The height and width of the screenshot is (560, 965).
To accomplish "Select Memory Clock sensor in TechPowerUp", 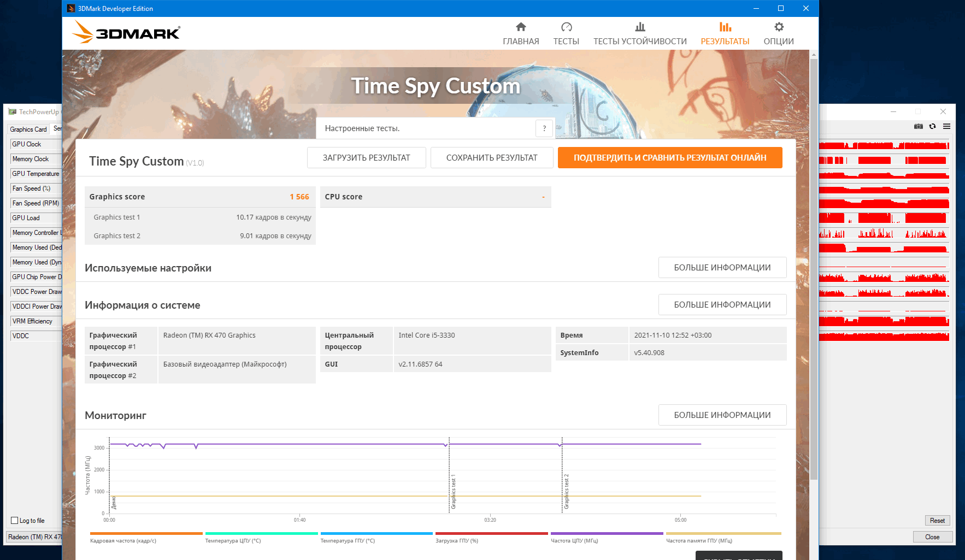I will coord(36,159).
